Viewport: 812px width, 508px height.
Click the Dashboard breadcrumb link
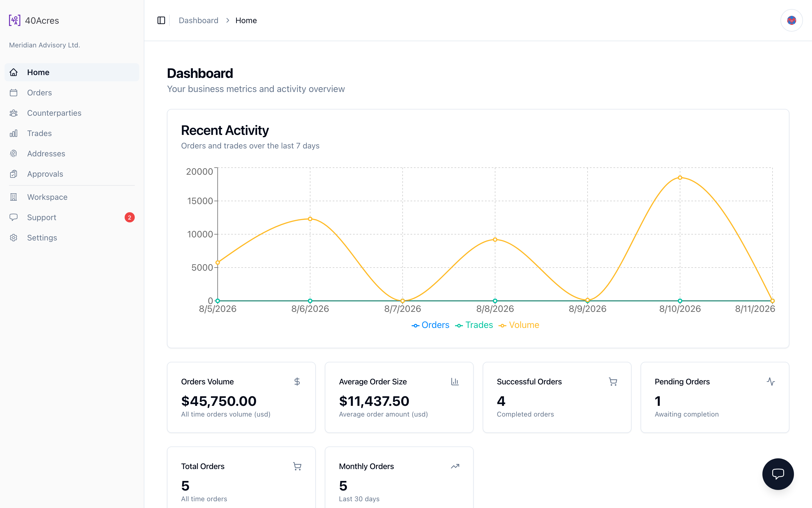click(x=198, y=21)
